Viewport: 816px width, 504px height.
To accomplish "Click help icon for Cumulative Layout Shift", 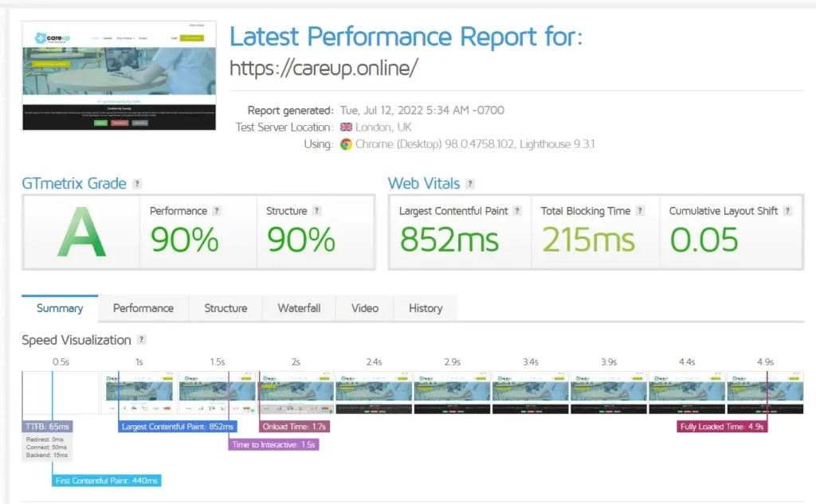I will [787, 211].
